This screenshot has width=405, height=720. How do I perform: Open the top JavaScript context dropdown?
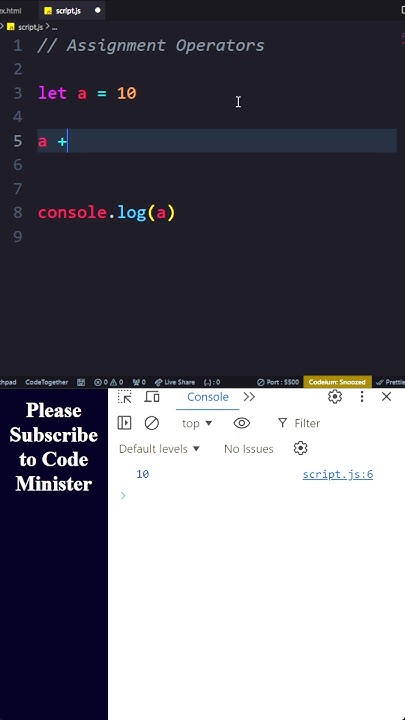point(197,423)
